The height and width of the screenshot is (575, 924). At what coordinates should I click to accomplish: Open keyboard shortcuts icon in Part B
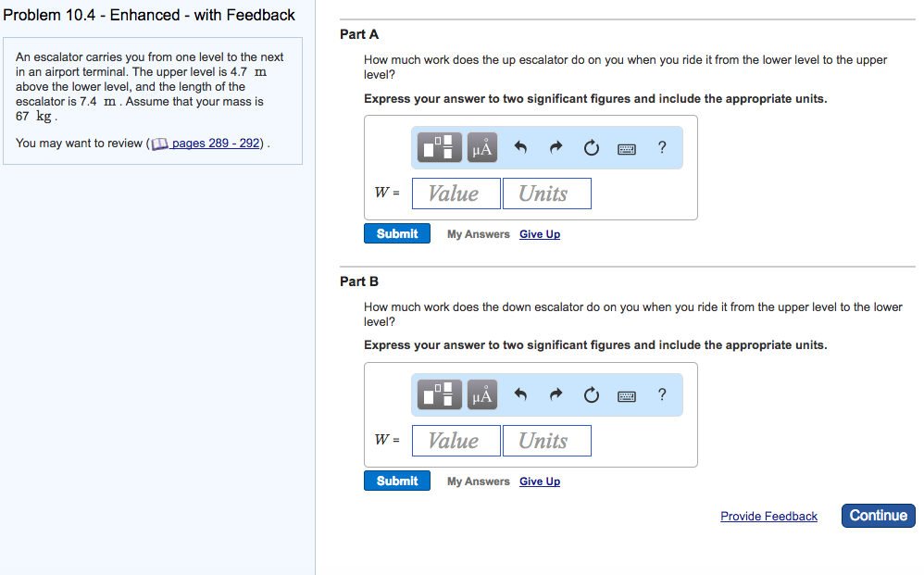pyautogui.click(x=627, y=396)
